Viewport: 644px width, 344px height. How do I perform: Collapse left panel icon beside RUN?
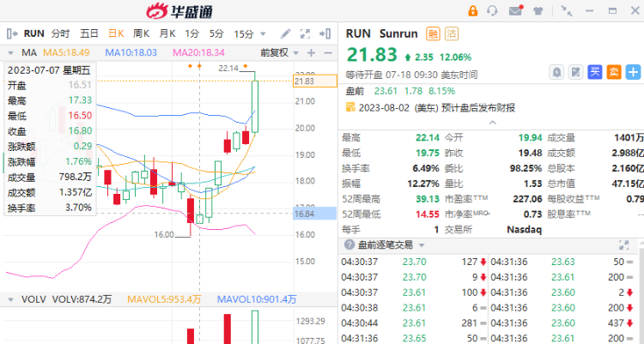click(12, 33)
